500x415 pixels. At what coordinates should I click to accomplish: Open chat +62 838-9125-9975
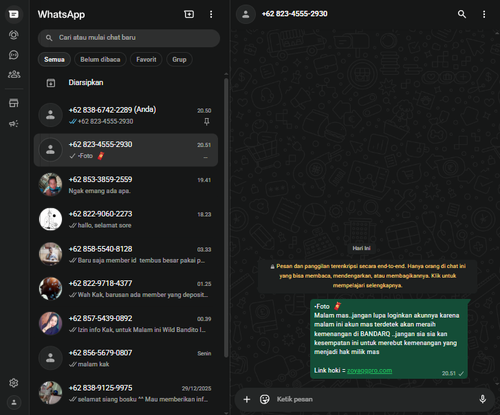pos(126,393)
